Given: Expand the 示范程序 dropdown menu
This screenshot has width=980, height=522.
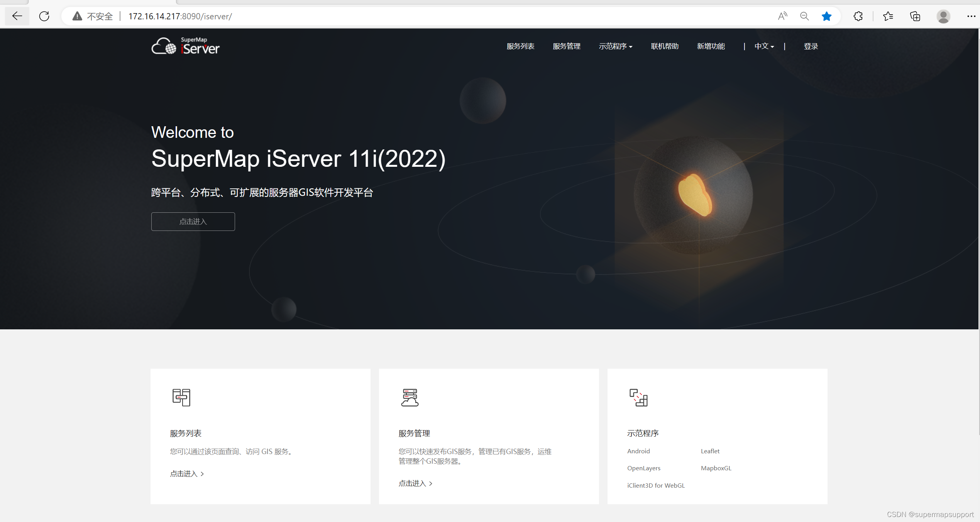Looking at the screenshot, I should coord(616,46).
